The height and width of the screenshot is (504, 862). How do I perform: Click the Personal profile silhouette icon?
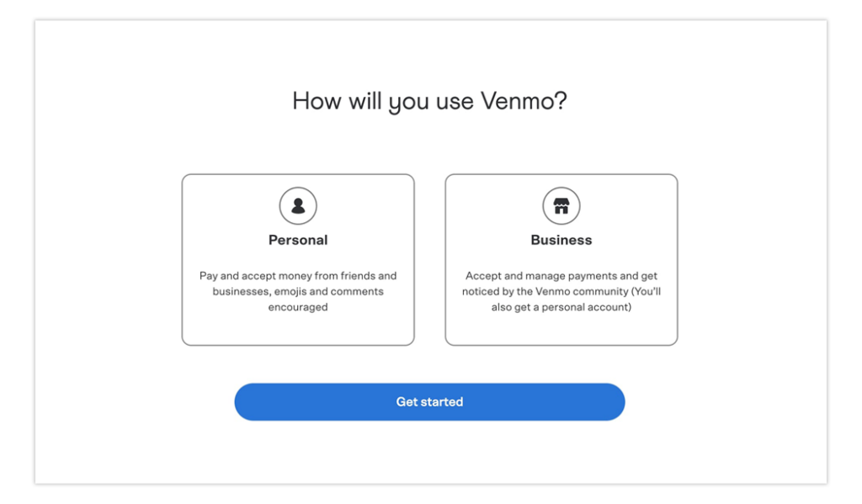[x=298, y=205]
